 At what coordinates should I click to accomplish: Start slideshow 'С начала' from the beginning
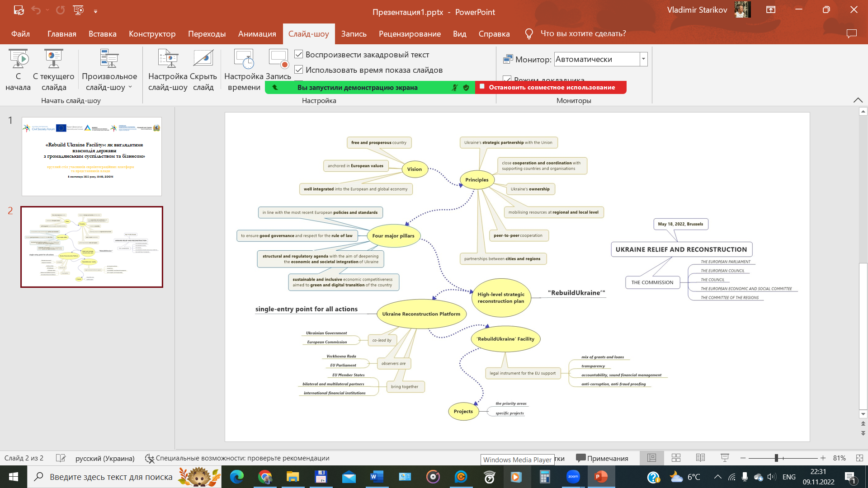point(18,70)
